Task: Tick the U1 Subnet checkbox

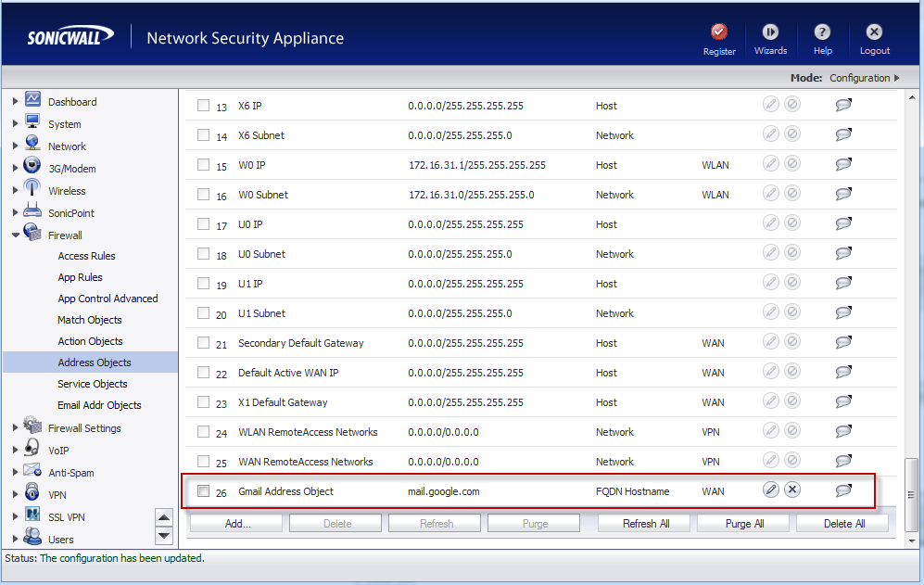Action: point(203,312)
